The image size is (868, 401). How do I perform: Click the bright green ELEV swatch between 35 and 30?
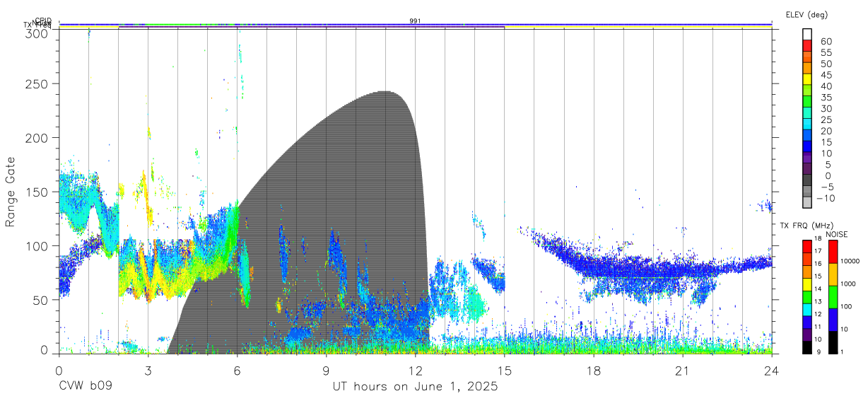coord(807,103)
